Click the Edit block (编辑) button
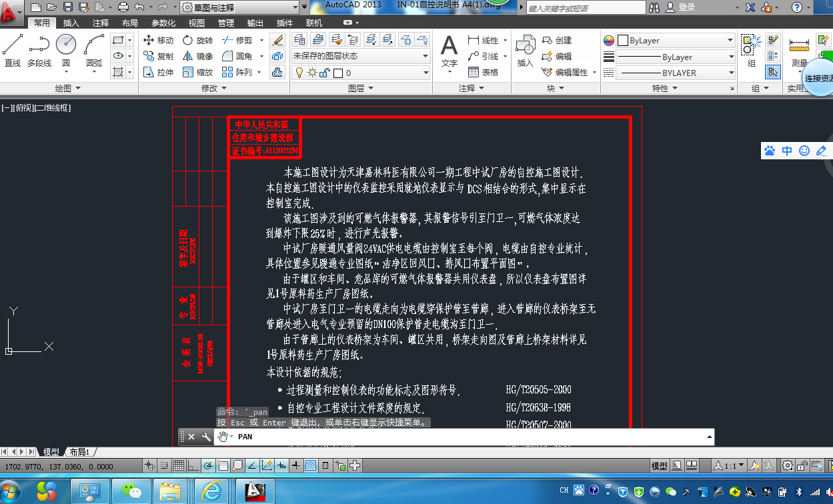This screenshot has height=504, width=833. pyautogui.click(x=557, y=56)
